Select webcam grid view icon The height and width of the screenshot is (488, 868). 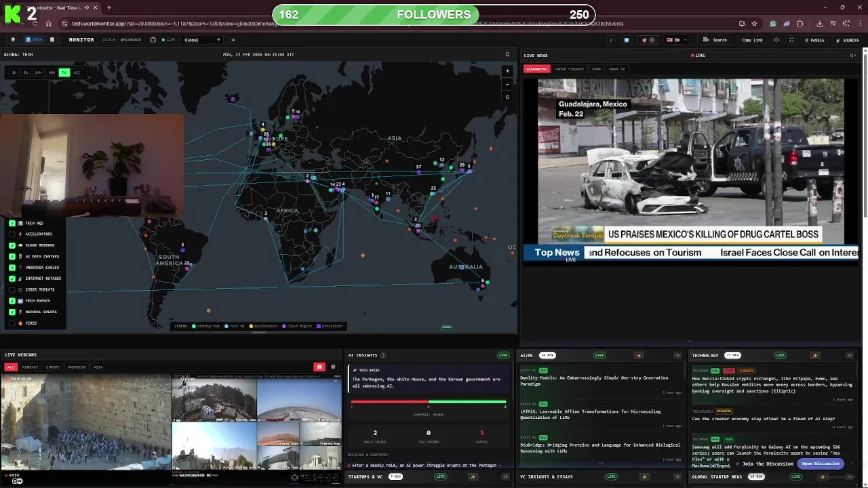(319, 367)
